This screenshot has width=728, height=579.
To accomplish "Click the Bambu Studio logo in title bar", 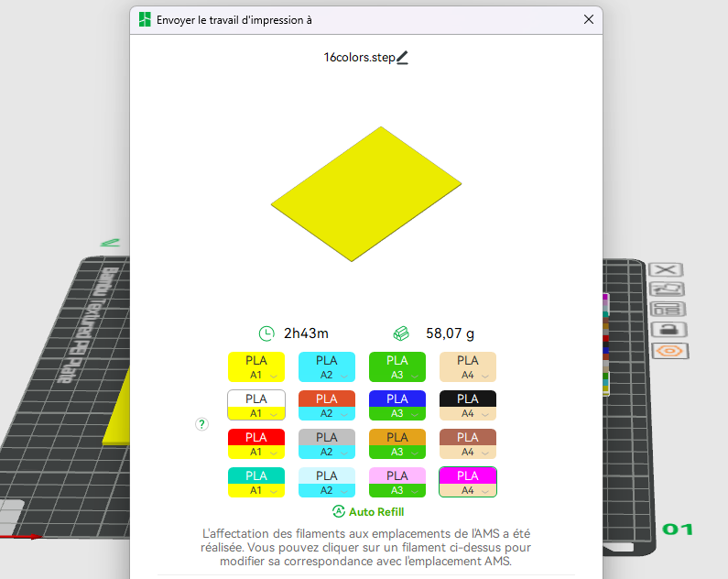I will coord(145,19).
